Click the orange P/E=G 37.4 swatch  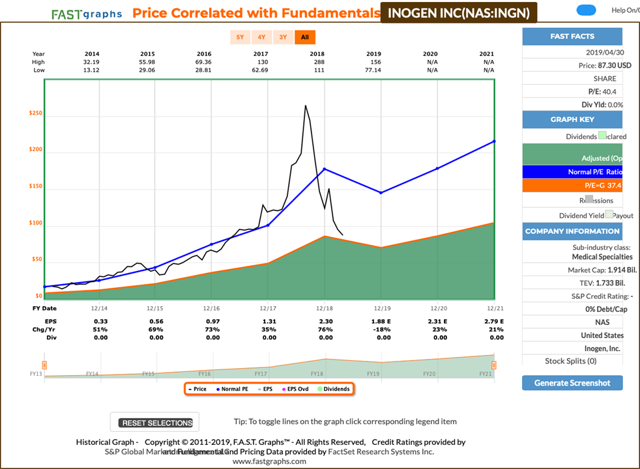tap(572, 185)
